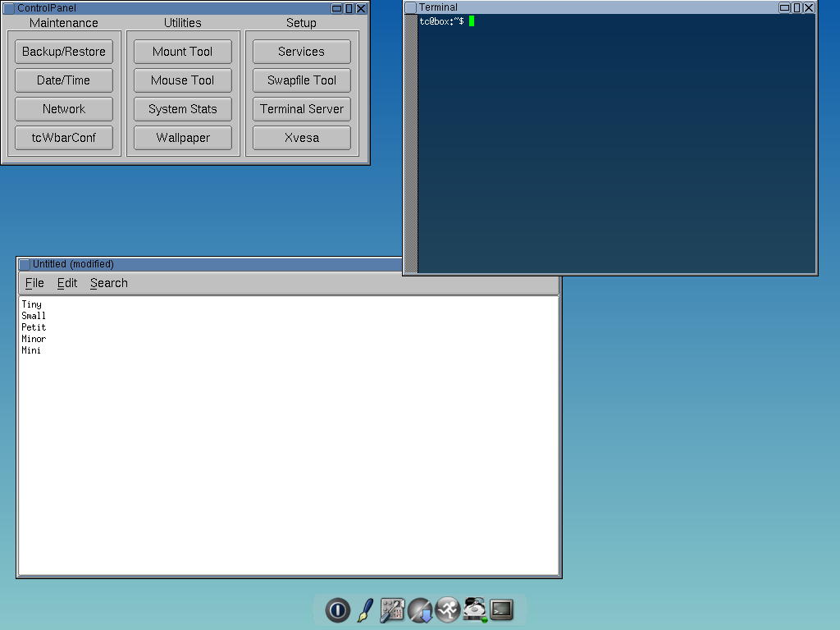Click the Terminal window scrollbar strip
This screenshot has height=630, width=840.
pos(411,144)
